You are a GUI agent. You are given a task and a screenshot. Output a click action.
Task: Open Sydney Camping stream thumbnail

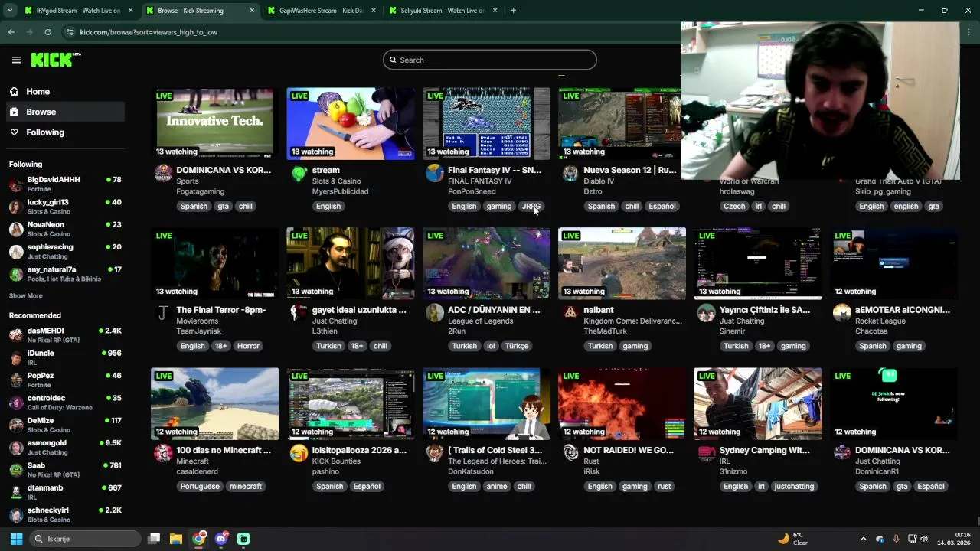coord(758,404)
